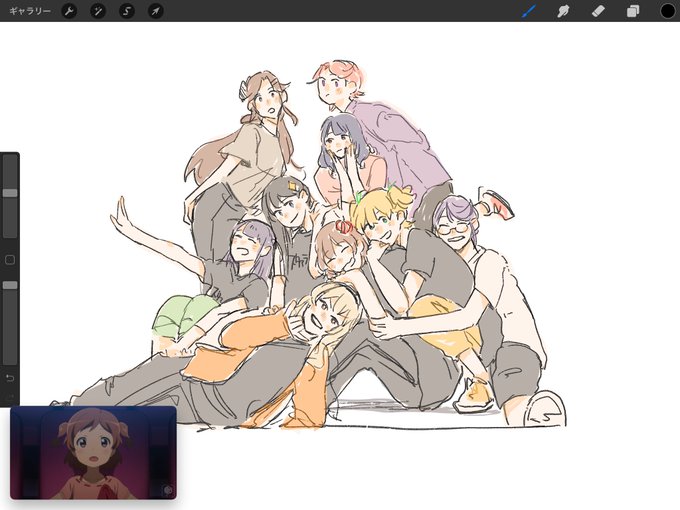
Task: Tap the sidebar modify square button
Action: pyautogui.click(x=10, y=260)
